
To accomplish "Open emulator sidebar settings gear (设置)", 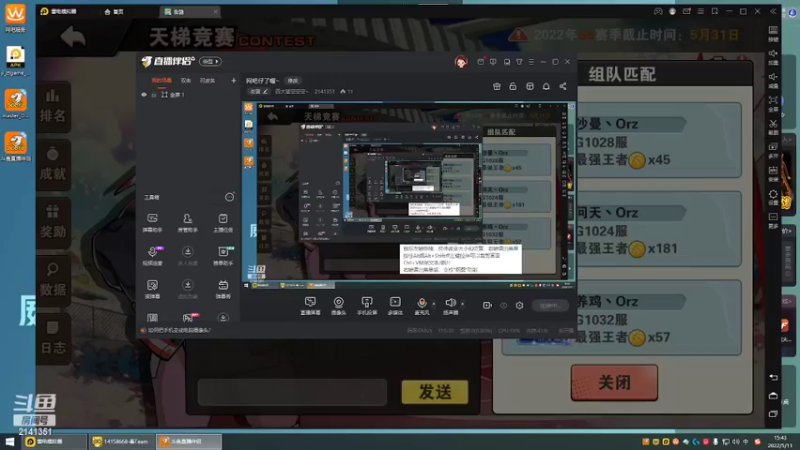I will (x=773, y=196).
